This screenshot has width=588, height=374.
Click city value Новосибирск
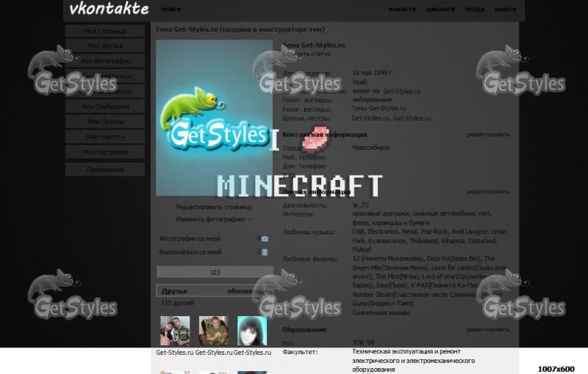371,148
